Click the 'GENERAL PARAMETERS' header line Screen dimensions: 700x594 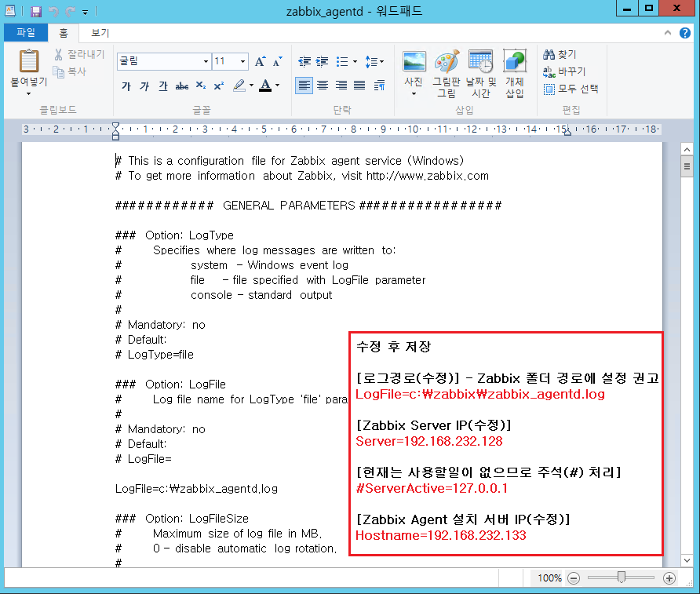pos(308,206)
